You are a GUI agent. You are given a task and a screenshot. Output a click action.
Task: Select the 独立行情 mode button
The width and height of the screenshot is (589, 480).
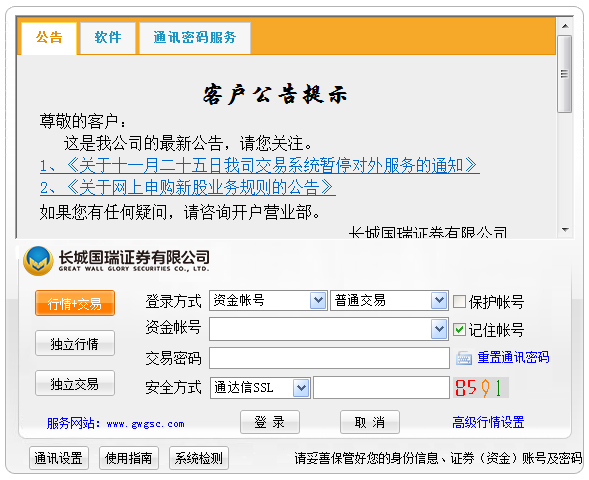(x=75, y=343)
